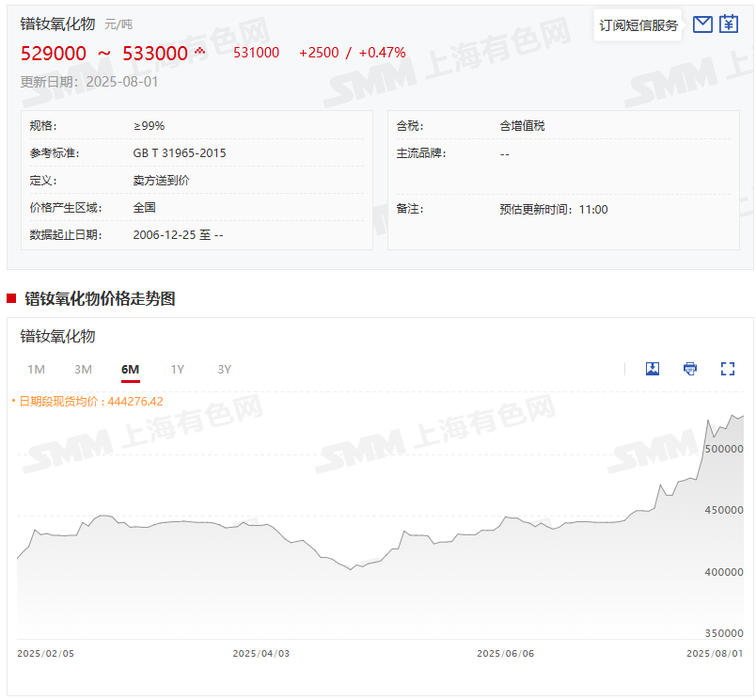
Task: Switch chart range to 1M
Action: (36, 370)
